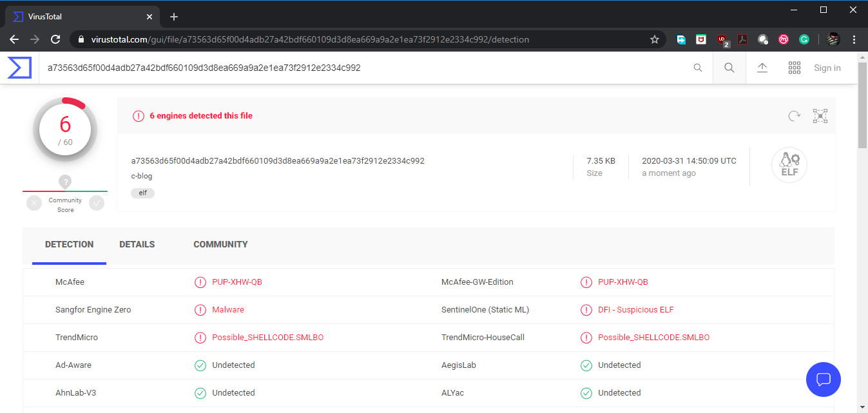
Task: Click Sign in link
Action: coord(827,68)
